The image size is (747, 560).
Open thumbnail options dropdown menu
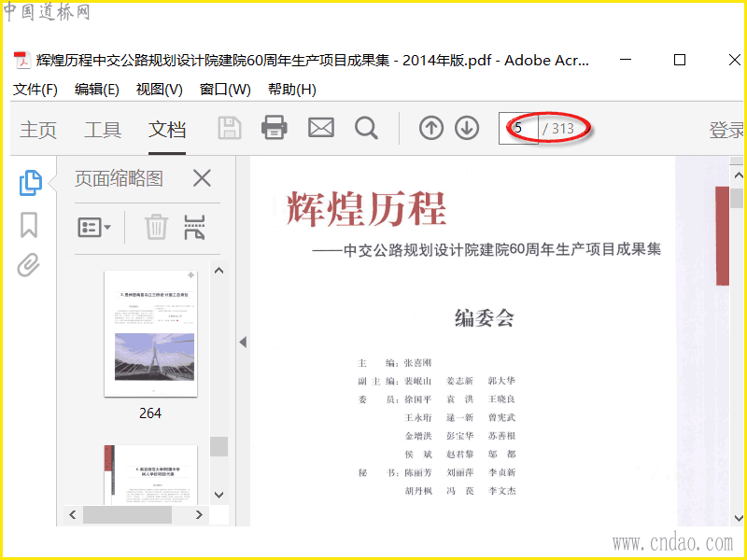(94, 227)
